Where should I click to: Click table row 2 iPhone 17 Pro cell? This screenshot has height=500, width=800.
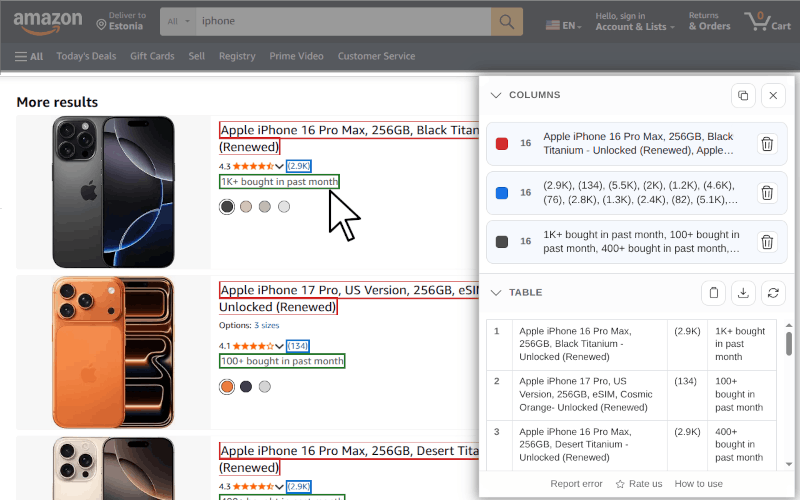click(590, 394)
